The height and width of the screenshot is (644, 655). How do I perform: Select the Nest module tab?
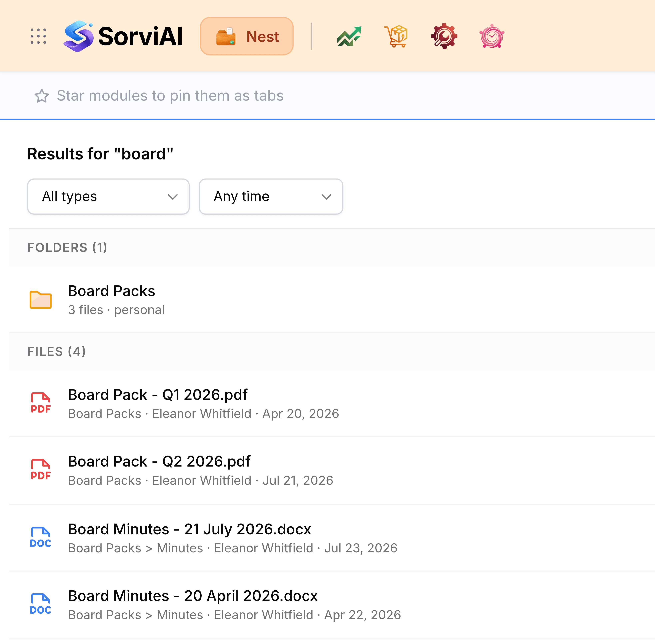[x=247, y=36]
